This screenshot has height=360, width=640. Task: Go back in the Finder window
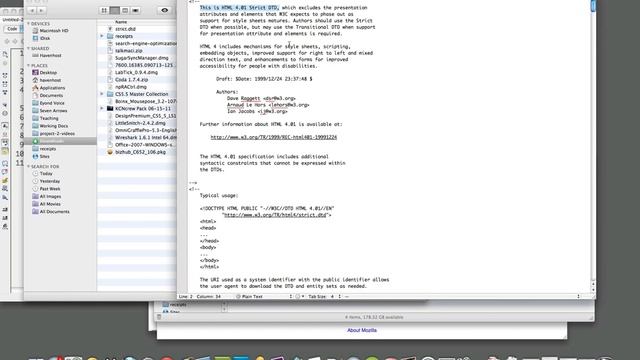[x=32, y=10]
